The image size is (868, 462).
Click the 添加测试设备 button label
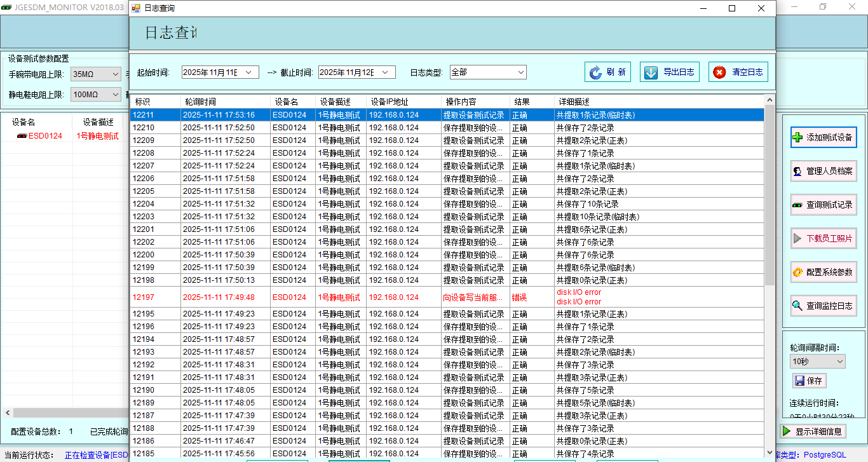(829, 137)
